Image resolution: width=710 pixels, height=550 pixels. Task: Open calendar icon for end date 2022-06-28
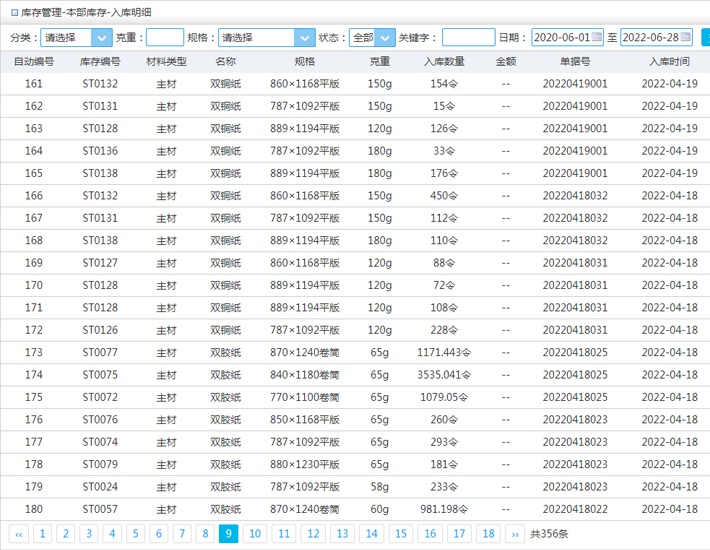(x=685, y=37)
